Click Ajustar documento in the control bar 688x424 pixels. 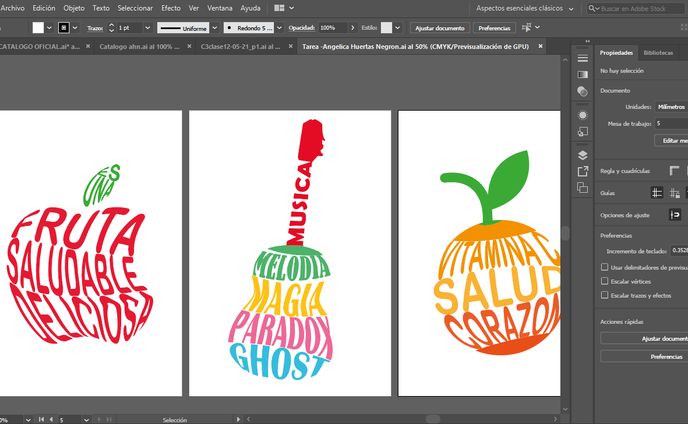440,28
